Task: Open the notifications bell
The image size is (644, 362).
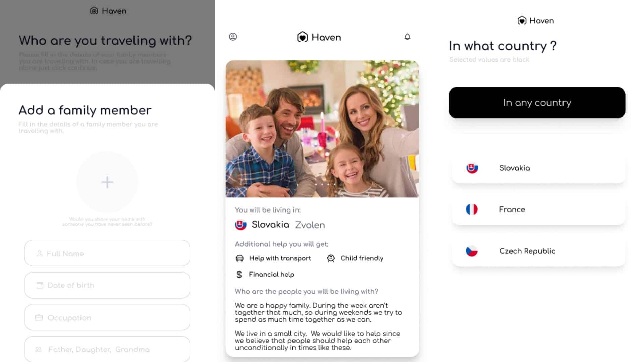Action: click(407, 37)
